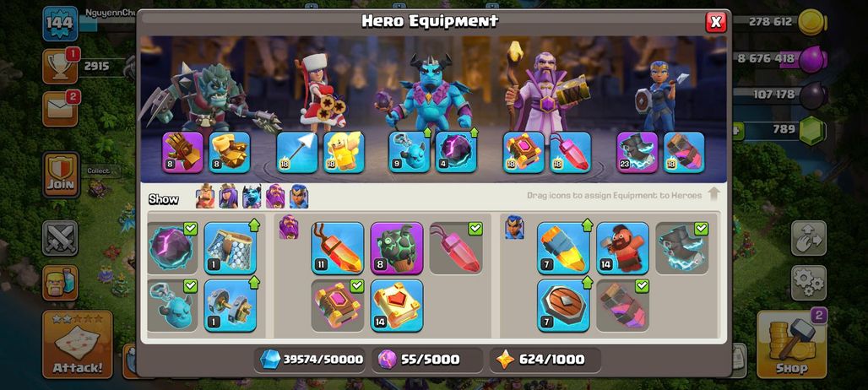Select the Royal Champion shield level 7
The image size is (868, 390).
(x=563, y=306)
